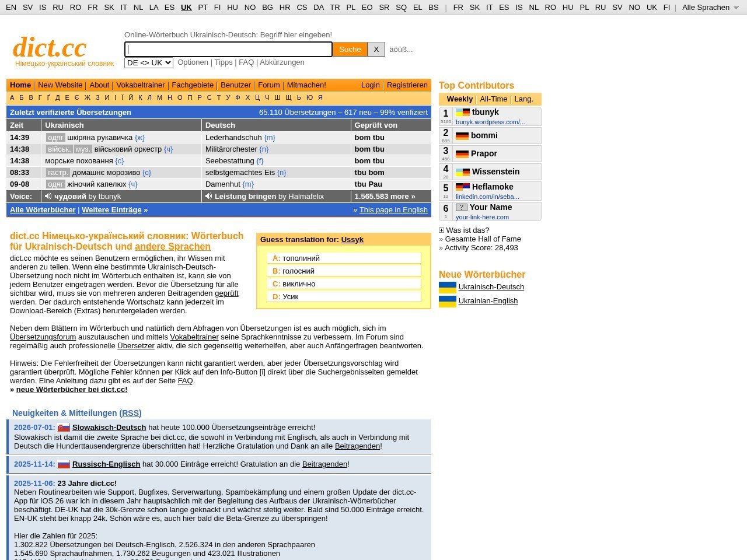Clear the search field with the X button
747x560 pixels.
point(376,50)
